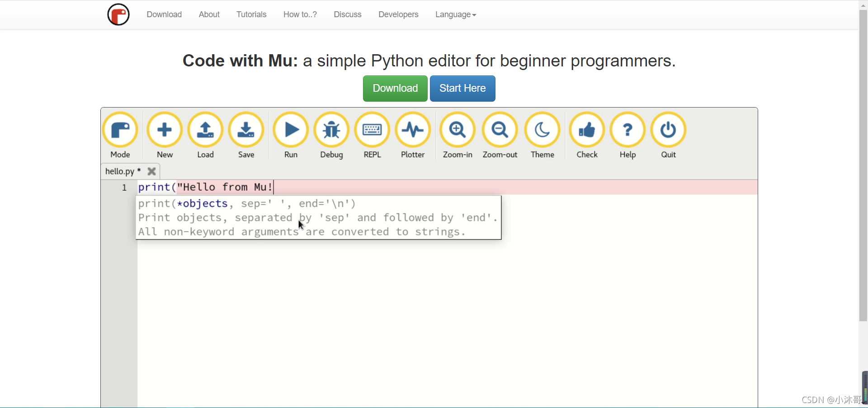
Task: Start the Debug tool
Action: click(331, 130)
